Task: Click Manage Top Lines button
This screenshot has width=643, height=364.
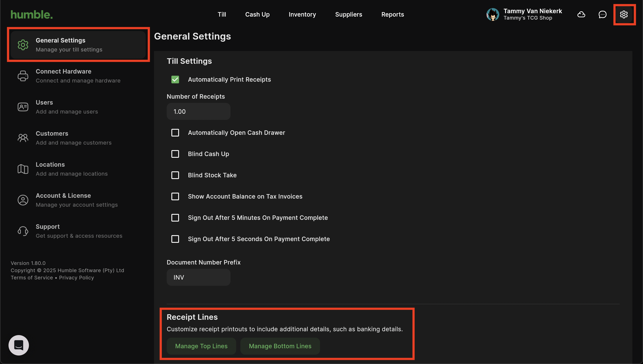Action: [201, 346]
